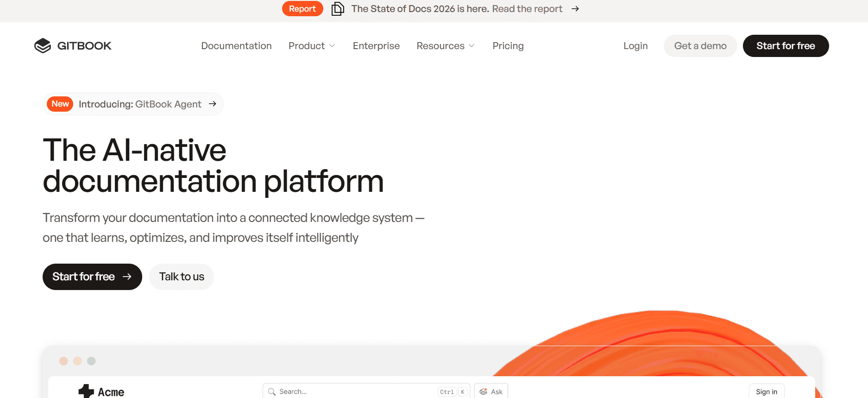This screenshot has height=398, width=868.
Task: Open the Pricing nav item
Action: click(x=508, y=46)
